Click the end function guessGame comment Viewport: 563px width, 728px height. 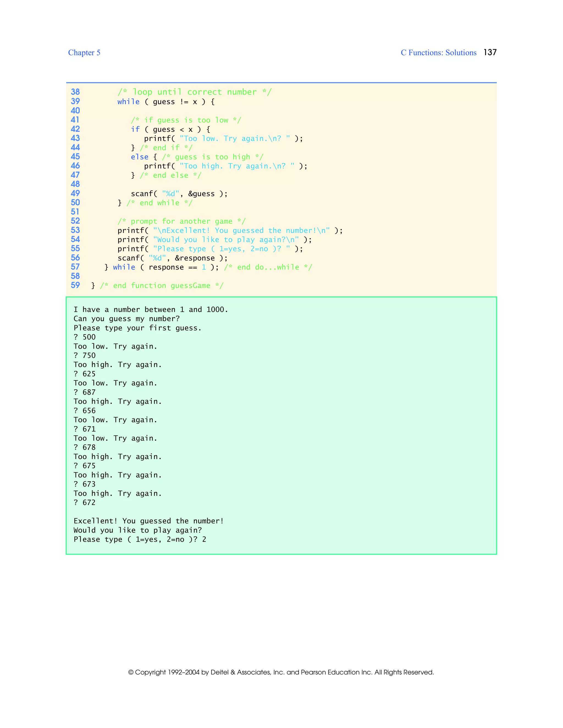(161, 286)
